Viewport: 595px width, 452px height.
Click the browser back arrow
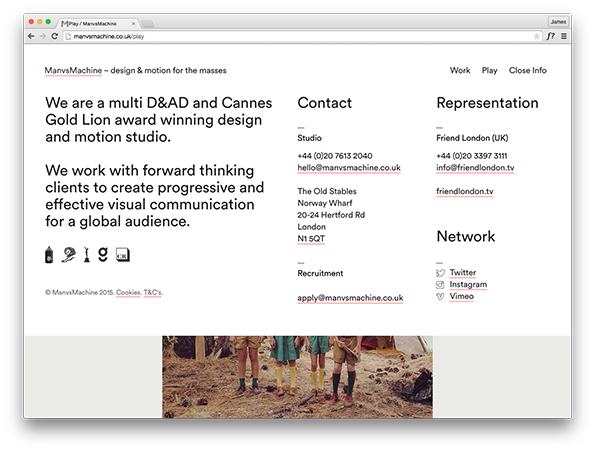pyautogui.click(x=31, y=36)
